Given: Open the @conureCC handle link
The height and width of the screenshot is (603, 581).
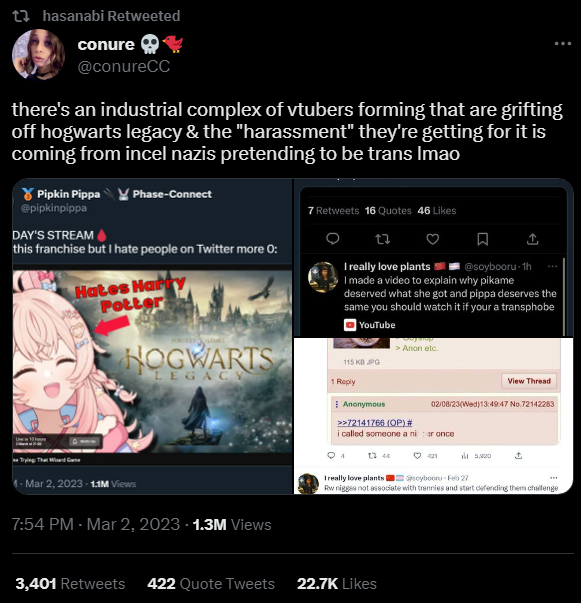Looking at the screenshot, I should click(123, 67).
